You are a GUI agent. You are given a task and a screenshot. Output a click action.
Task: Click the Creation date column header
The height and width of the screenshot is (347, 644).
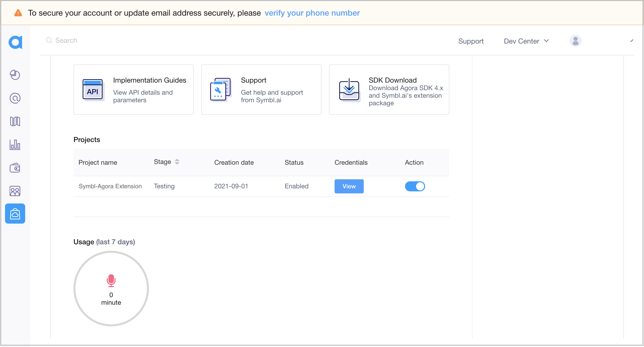click(x=234, y=162)
